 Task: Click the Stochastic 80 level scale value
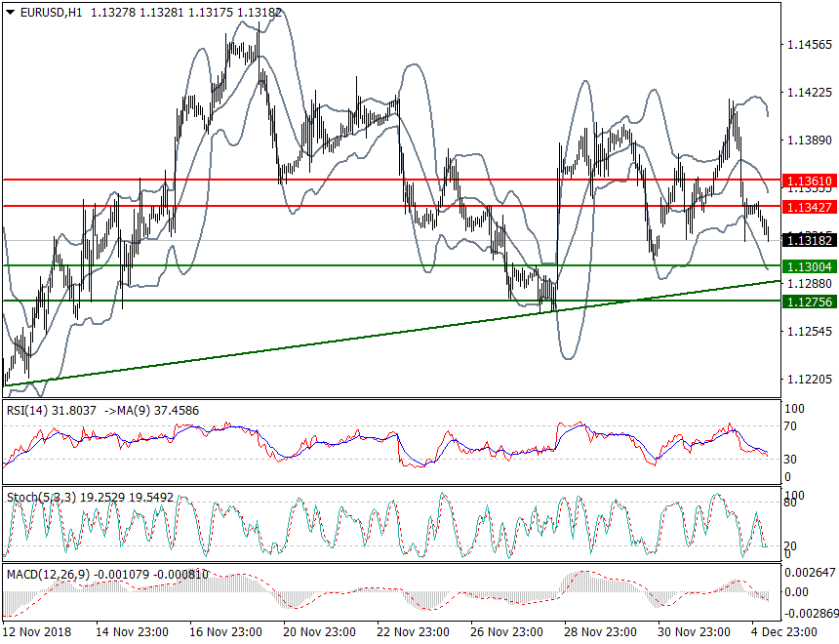tap(790, 503)
